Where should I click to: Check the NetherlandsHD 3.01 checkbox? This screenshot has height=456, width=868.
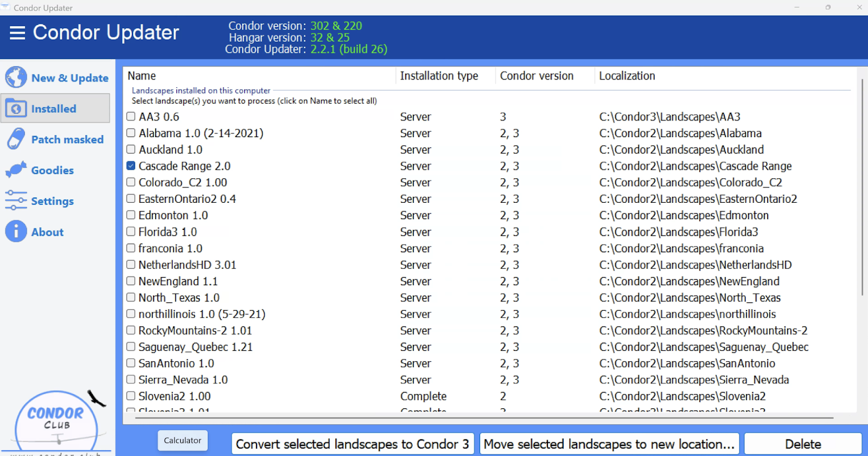click(x=131, y=265)
